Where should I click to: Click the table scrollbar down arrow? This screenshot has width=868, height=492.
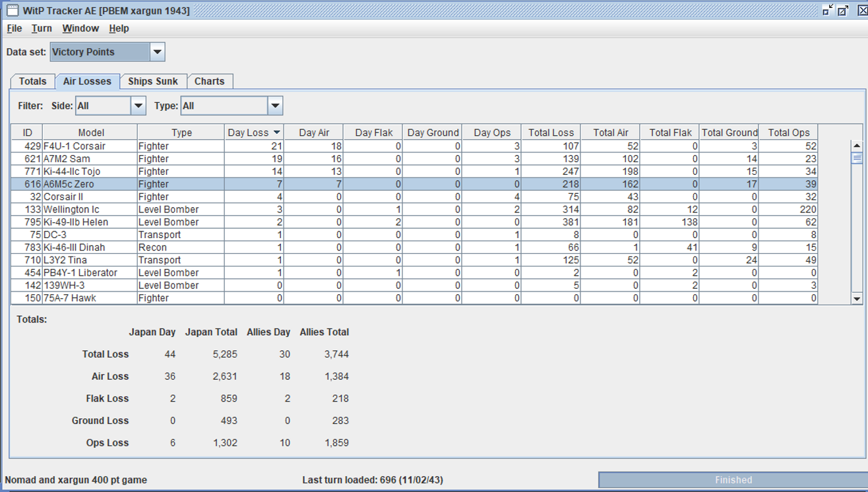(x=857, y=299)
